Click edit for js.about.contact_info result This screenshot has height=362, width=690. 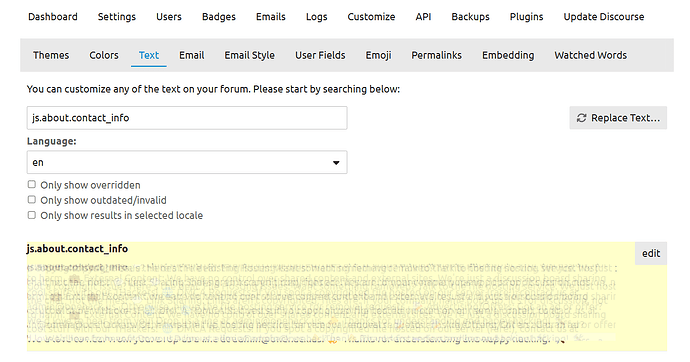click(651, 253)
